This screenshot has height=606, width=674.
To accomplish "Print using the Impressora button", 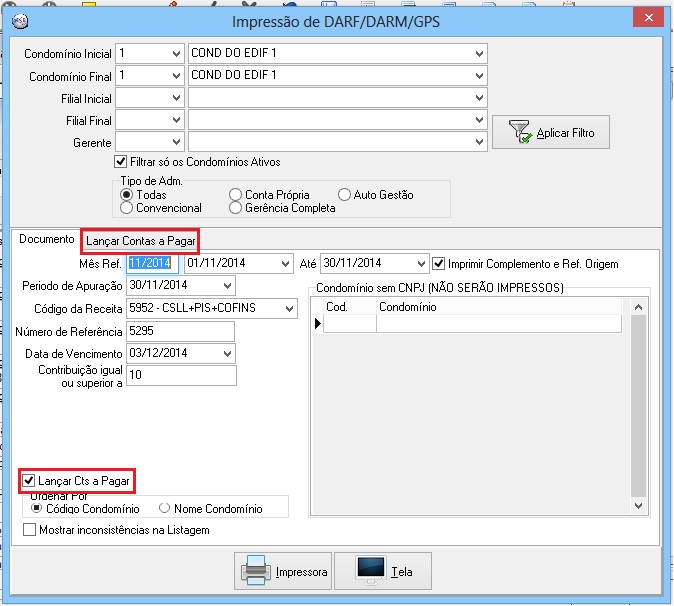I will point(283,571).
